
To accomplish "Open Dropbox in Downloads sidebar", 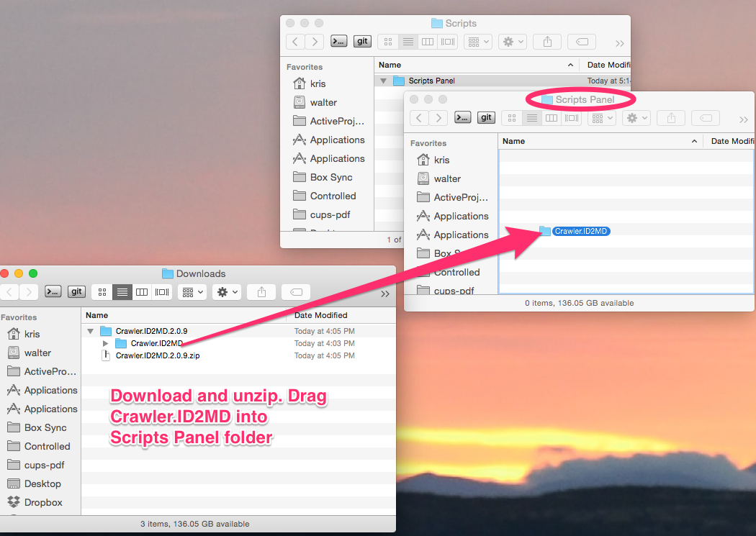I will pos(43,503).
